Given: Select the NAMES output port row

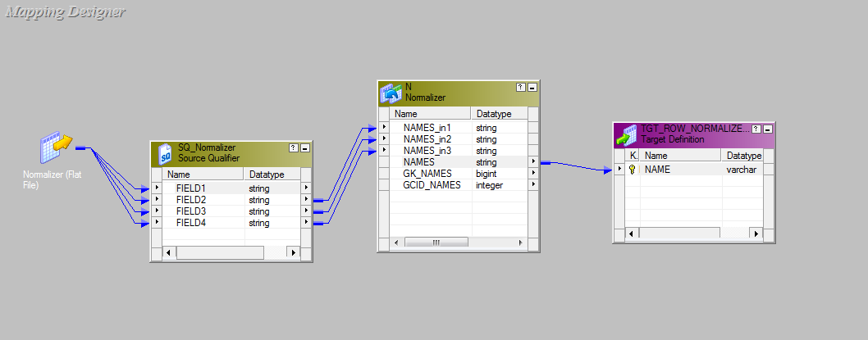Looking at the screenshot, I should pyautogui.click(x=459, y=162).
